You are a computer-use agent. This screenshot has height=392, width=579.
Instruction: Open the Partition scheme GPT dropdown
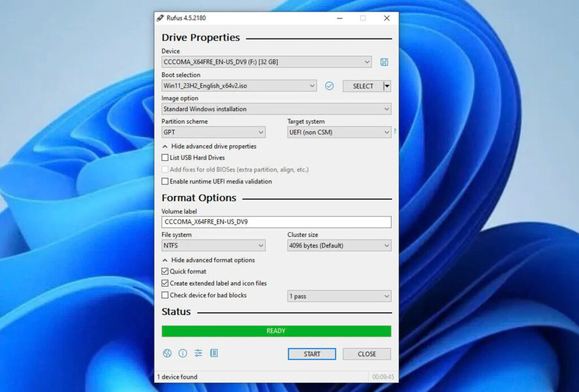[x=213, y=133]
